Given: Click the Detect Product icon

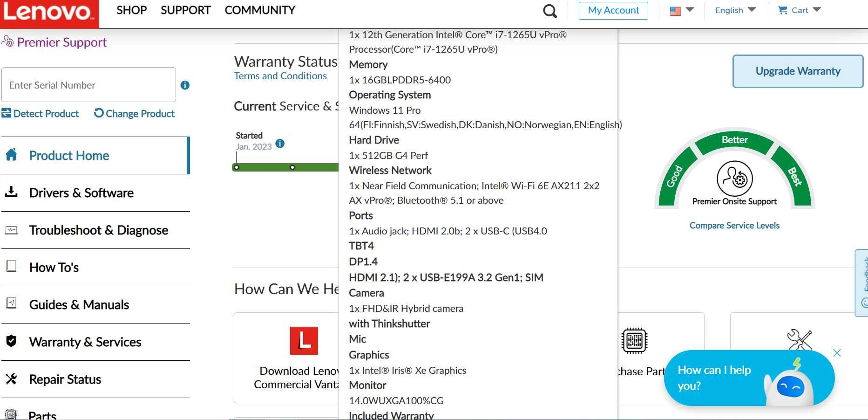Looking at the screenshot, I should point(7,113).
